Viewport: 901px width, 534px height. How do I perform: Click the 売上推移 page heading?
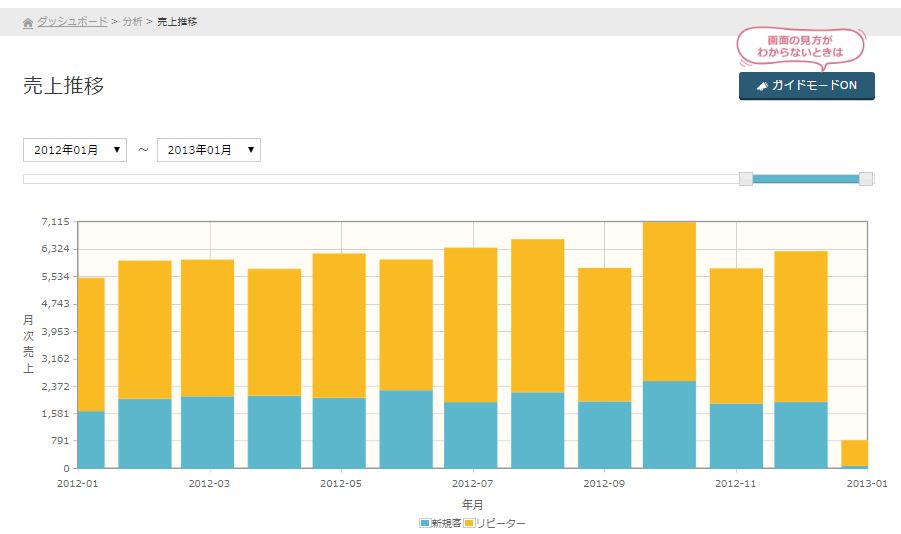64,86
